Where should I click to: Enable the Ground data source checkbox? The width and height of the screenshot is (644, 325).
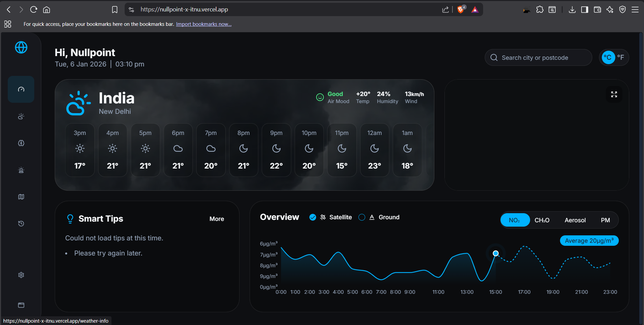362,217
